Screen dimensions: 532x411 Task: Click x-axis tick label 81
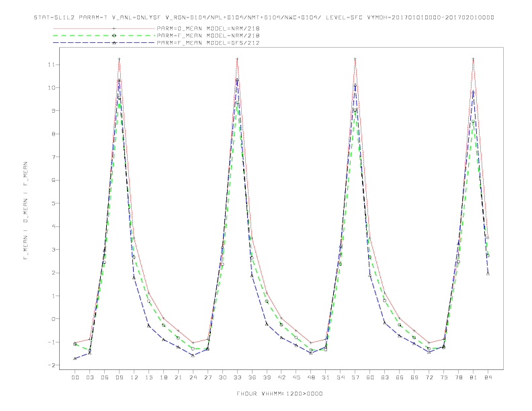coord(474,377)
